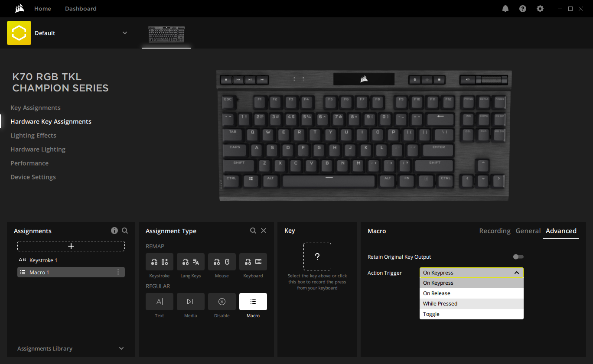Choose the Media assignment type
The width and height of the screenshot is (593, 364).
[x=191, y=302]
